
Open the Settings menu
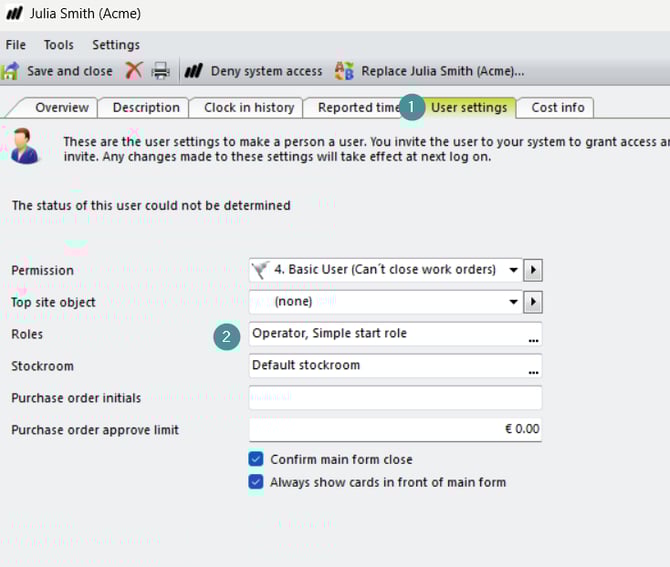[116, 45]
